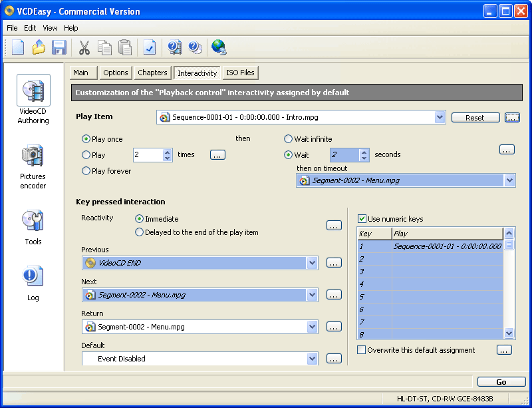Image resolution: width=532 pixels, height=408 pixels.
Task: Open the Play Item dropdown
Action: pos(440,118)
